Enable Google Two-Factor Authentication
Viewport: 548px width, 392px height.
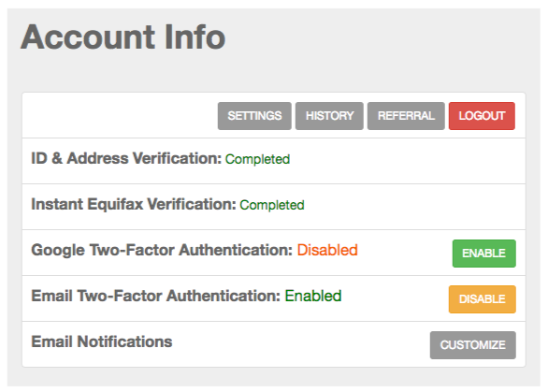click(x=484, y=254)
